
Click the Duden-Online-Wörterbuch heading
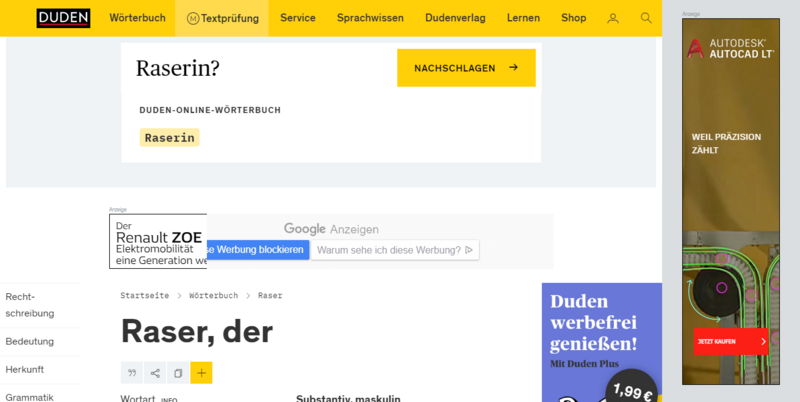click(210, 110)
